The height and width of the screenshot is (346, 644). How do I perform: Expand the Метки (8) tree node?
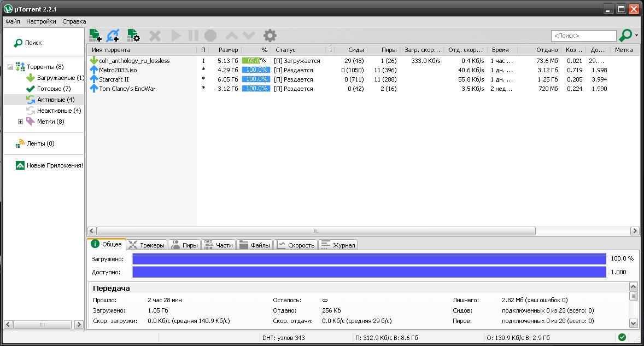21,122
